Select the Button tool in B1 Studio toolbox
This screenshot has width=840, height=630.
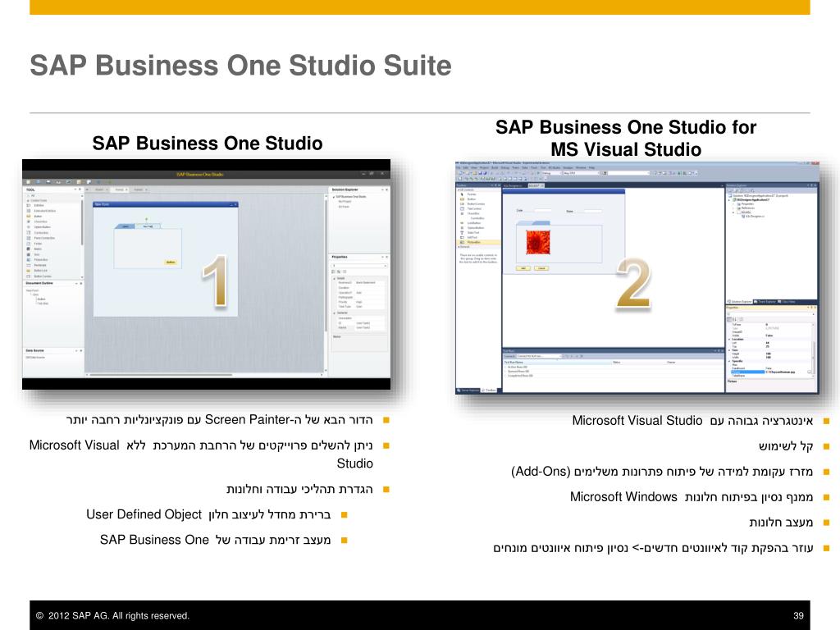click(39, 217)
